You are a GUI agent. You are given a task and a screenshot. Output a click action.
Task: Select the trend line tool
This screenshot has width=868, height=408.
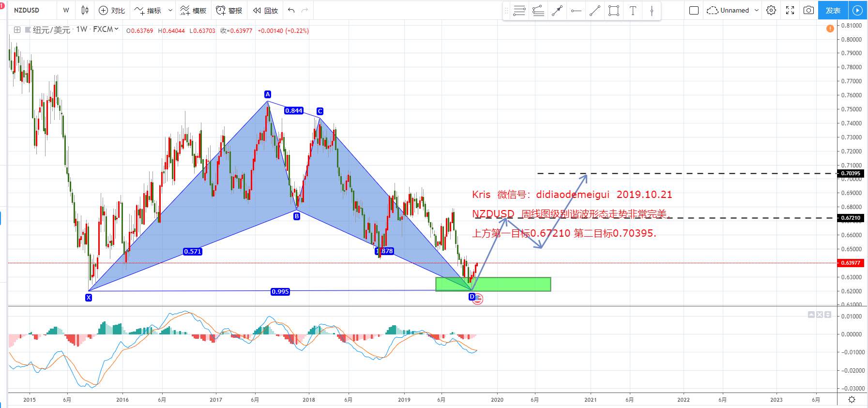point(595,11)
